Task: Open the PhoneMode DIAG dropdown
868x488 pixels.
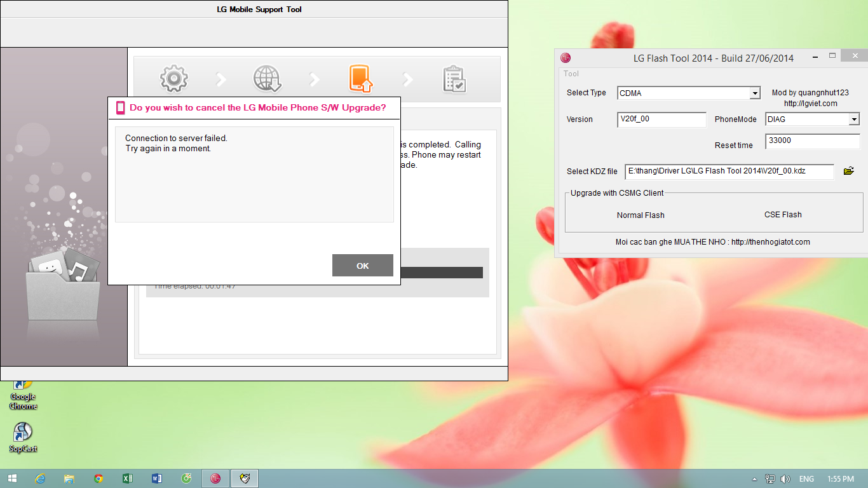Action: click(x=854, y=119)
